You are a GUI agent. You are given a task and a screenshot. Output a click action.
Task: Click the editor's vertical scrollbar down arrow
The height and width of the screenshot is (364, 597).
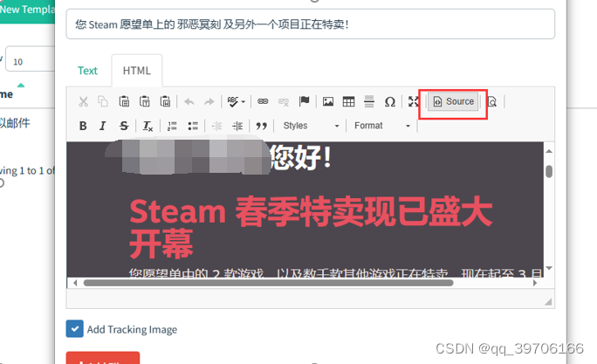pyautogui.click(x=549, y=268)
